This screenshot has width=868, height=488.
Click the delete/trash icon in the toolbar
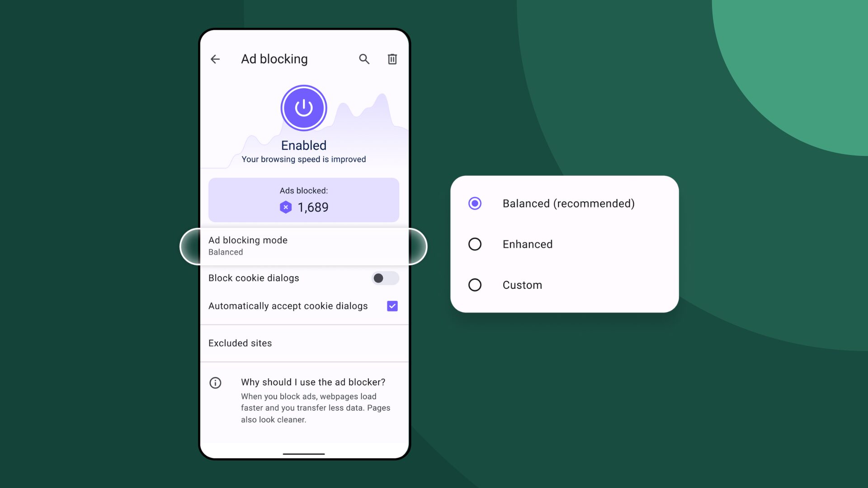tap(392, 59)
